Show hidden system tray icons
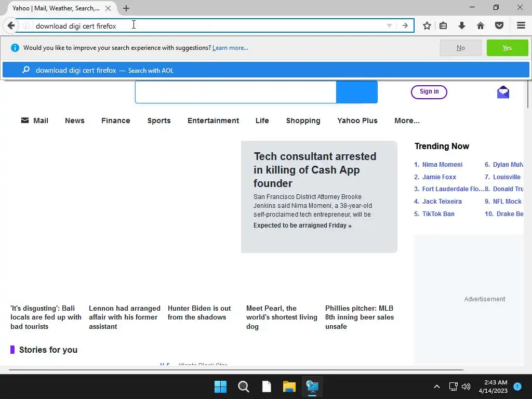532x399 pixels. pyautogui.click(x=437, y=387)
